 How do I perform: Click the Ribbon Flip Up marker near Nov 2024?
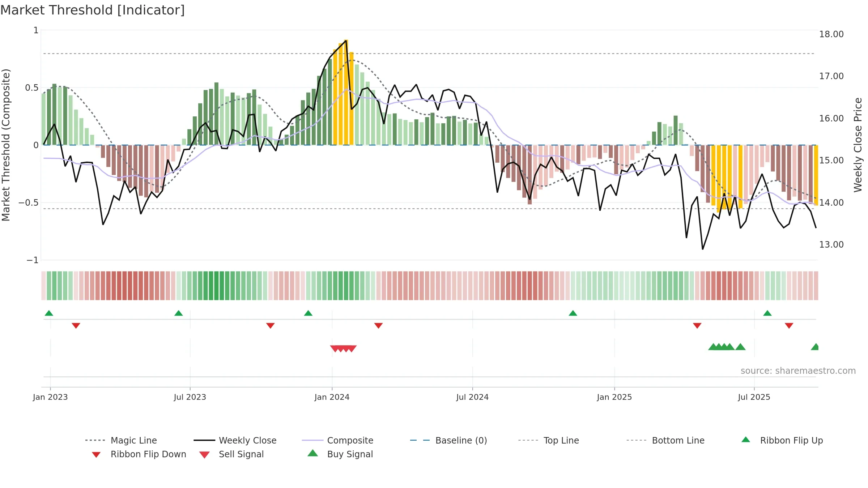pos(573,313)
